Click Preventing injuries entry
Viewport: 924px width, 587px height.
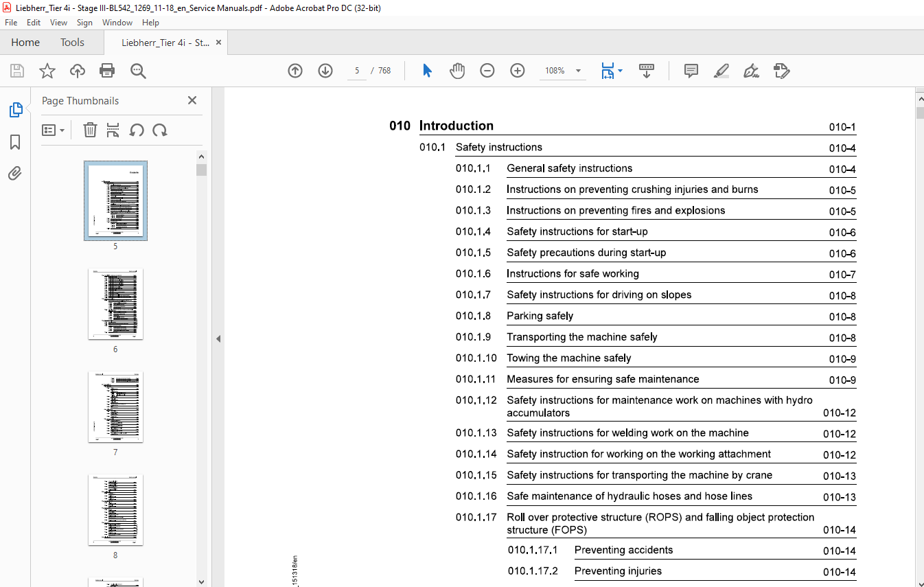618,571
